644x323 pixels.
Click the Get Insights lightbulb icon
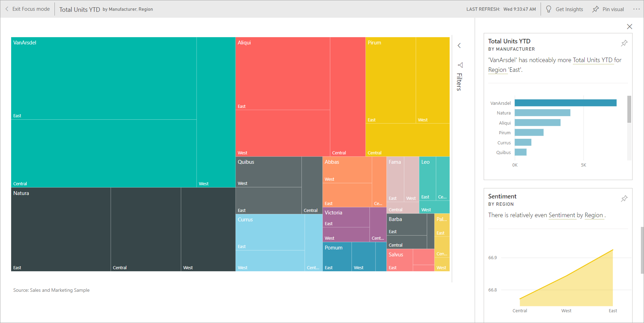(549, 9)
